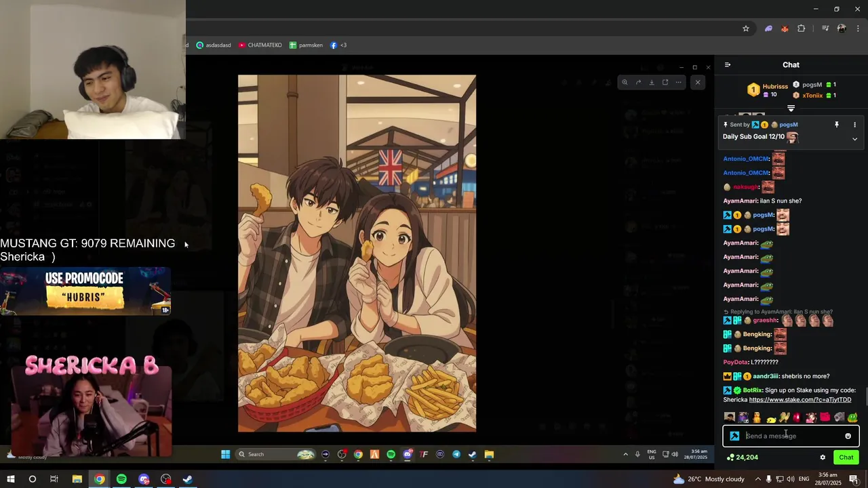868x488 pixels.
Task: Open Telegram icon in the captured inner taskbar
Action: click(x=456, y=454)
